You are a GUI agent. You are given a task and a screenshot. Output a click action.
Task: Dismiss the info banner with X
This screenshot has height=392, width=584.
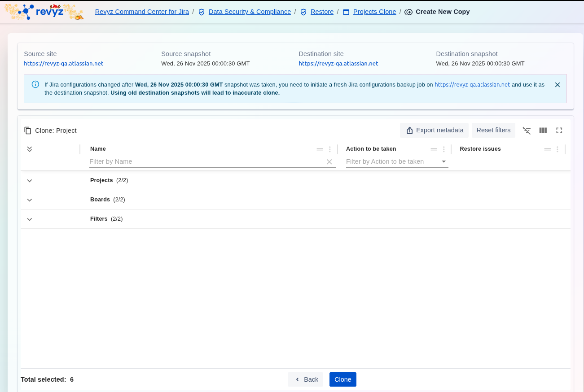click(558, 85)
